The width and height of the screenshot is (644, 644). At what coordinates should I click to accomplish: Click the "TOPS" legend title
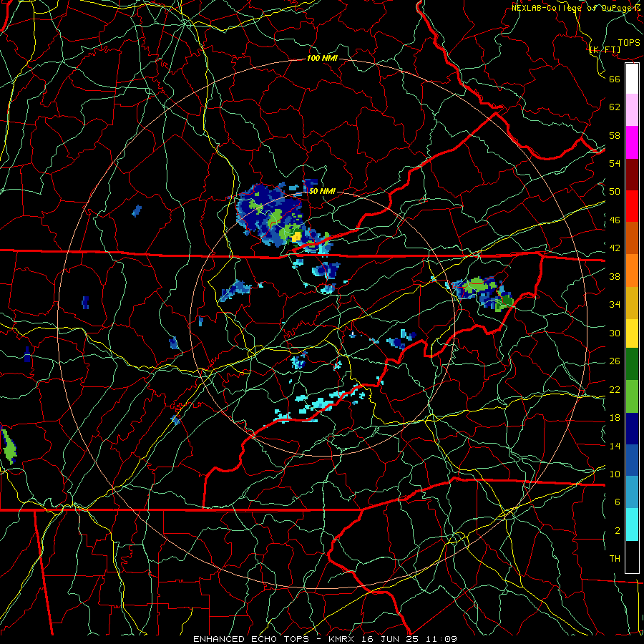pyautogui.click(x=629, y=42)
